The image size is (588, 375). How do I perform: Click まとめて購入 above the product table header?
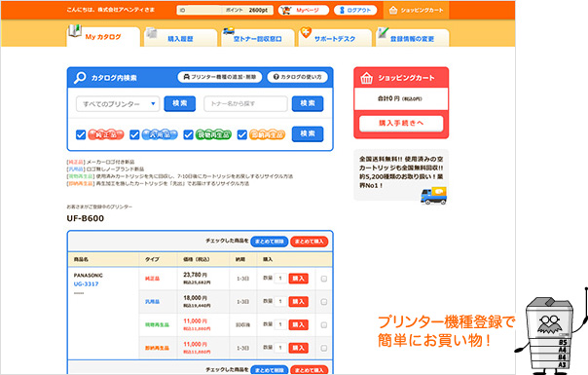click(x=309, y=242)
